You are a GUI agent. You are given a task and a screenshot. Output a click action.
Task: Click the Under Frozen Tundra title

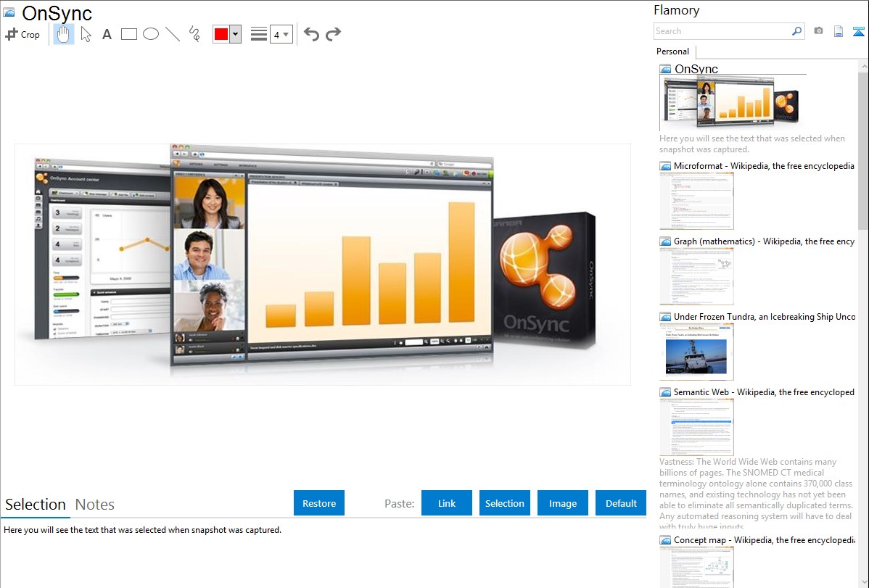(765, 316)
